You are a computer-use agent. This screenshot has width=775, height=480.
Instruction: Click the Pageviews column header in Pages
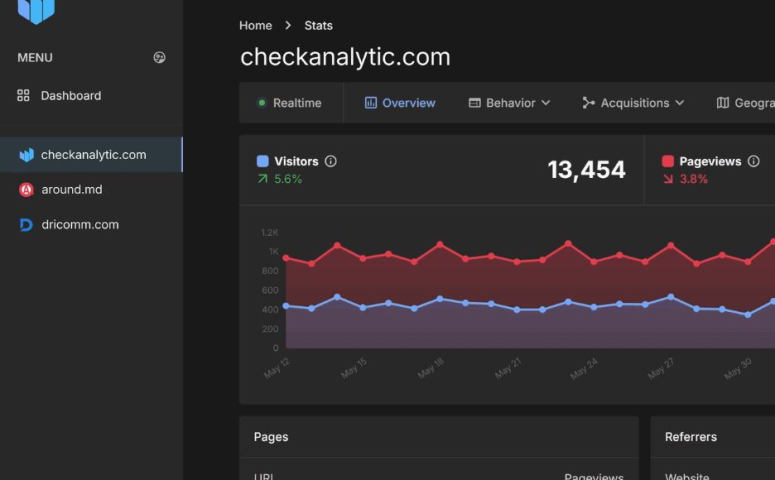pyautogui.click(x=594, y=476)
